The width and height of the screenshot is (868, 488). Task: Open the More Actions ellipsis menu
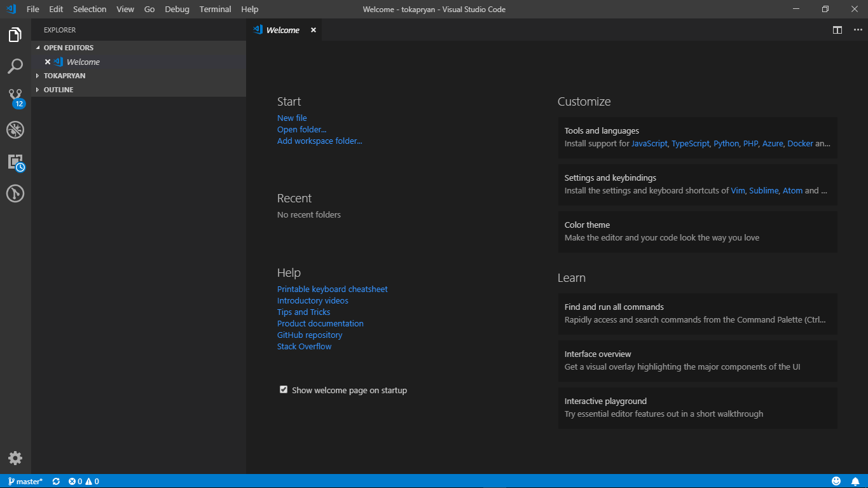(858, 30)
